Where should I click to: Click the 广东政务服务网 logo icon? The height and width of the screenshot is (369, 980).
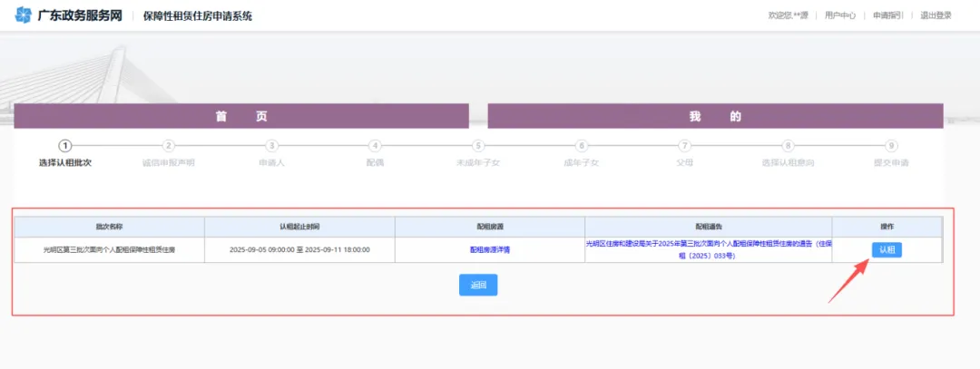click(23, 15)
